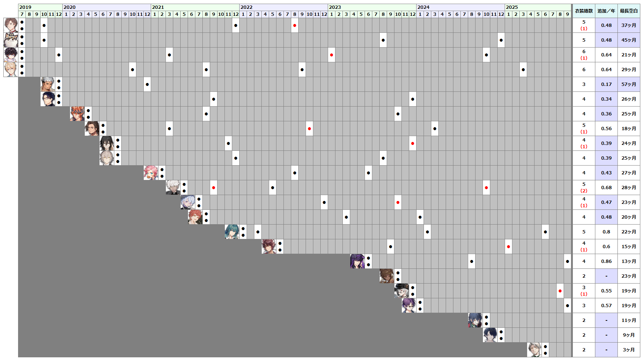
Task: Select the blonde-haired character avatar
Action: pyautogui.click(x=11, y=69)
